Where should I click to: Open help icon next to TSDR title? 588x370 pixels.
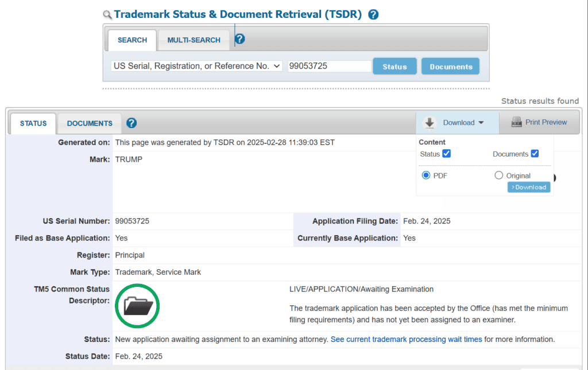373,14
